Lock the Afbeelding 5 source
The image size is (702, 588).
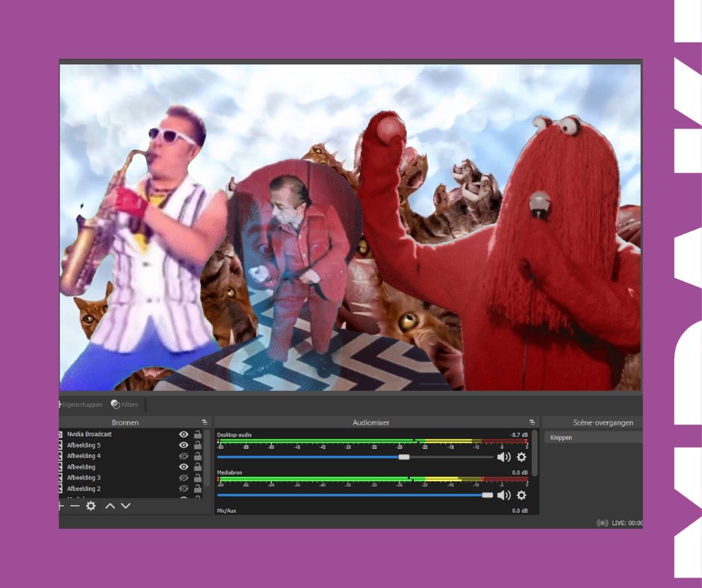click(x=197, y=445)
